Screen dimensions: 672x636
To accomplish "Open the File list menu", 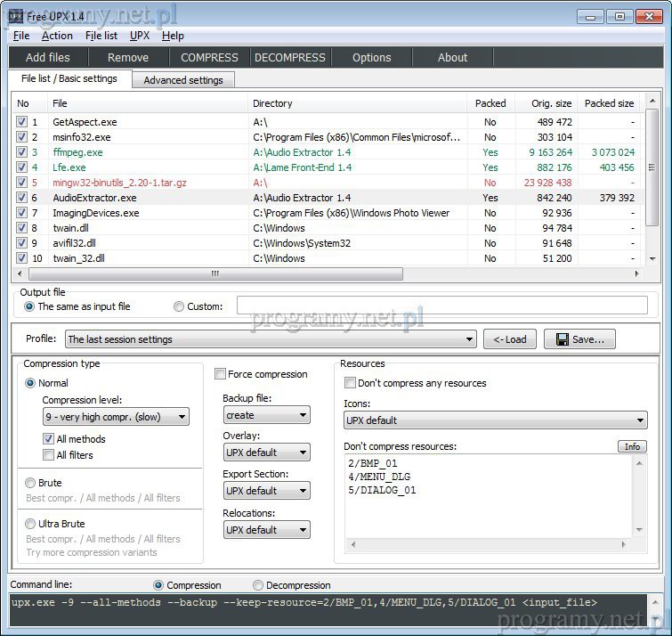I will (x=101, y=36).
